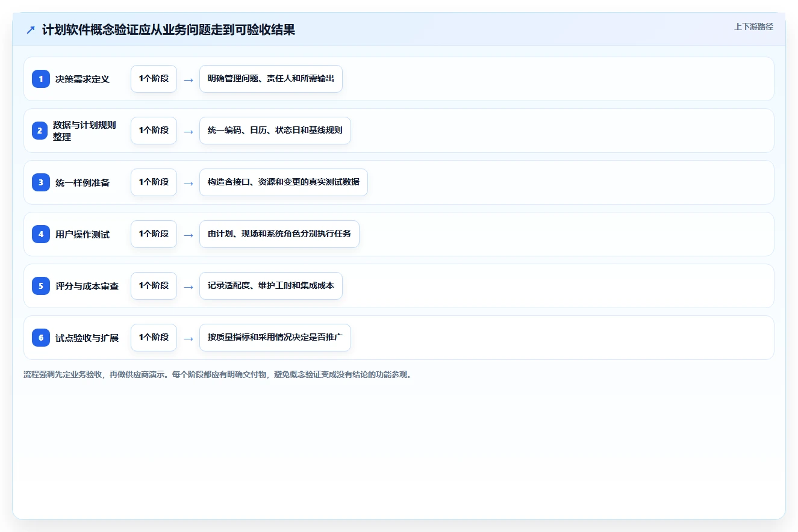This screenshot has width=798, height=532.
Task: Open the 明确管理问题、责任人和所需输出 box
Action: 271,79
